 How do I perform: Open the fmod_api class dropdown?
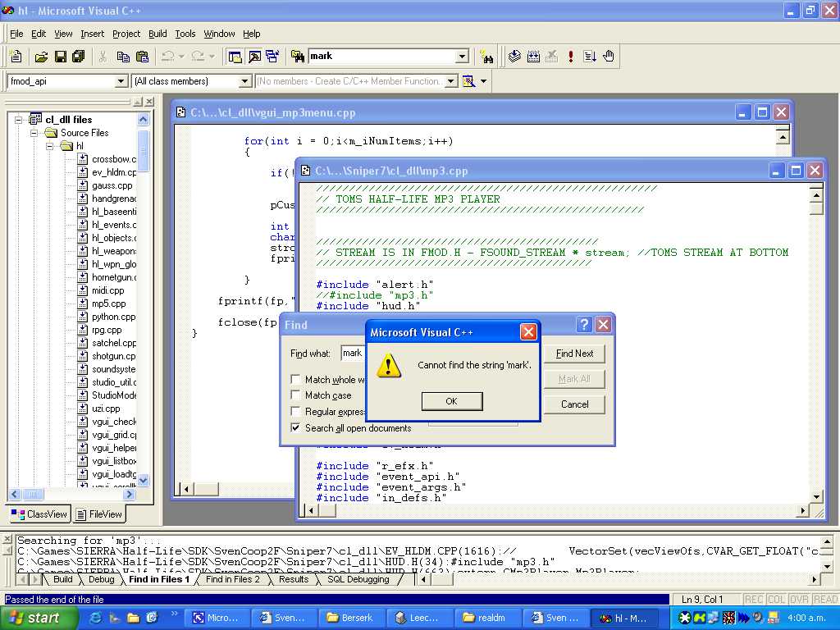(121, 81)
